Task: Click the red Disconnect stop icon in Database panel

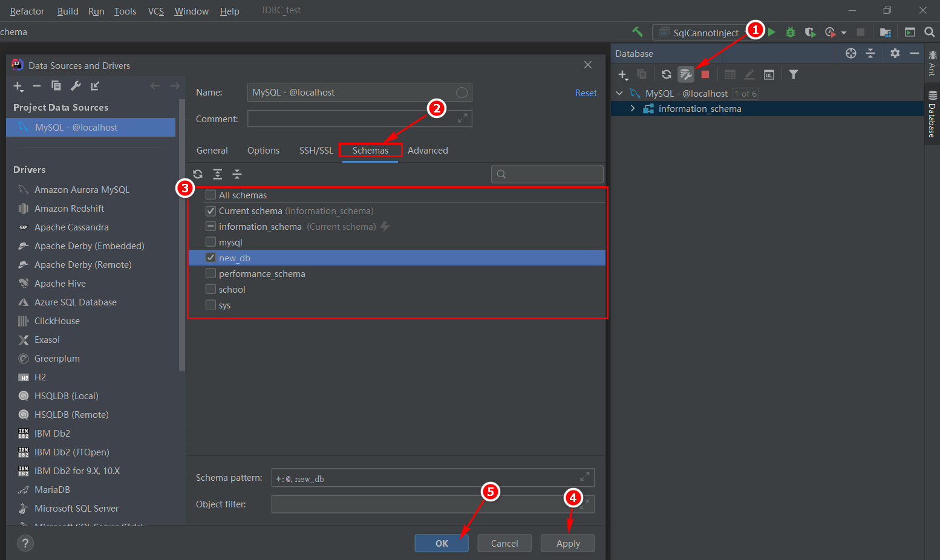Action: click(705, 74)
